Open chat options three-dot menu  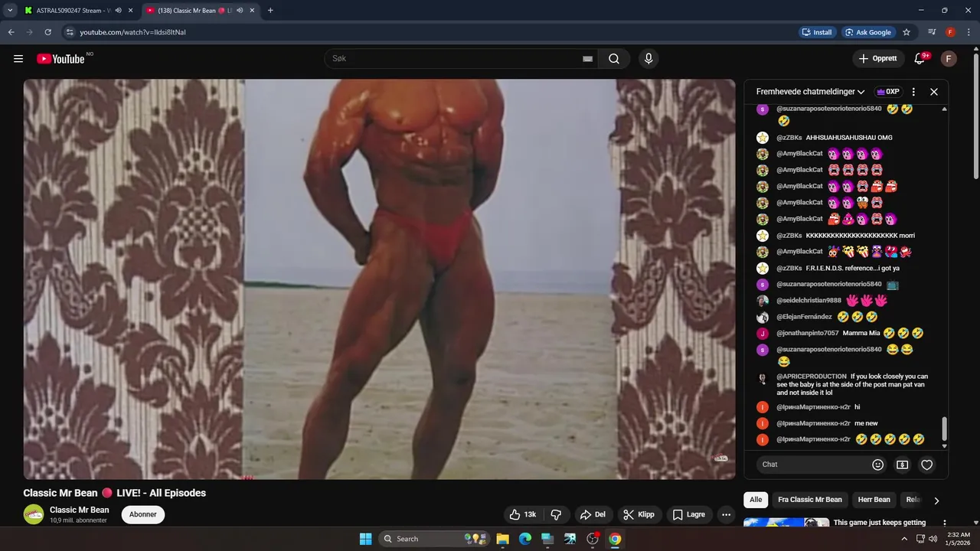[913, 92]
